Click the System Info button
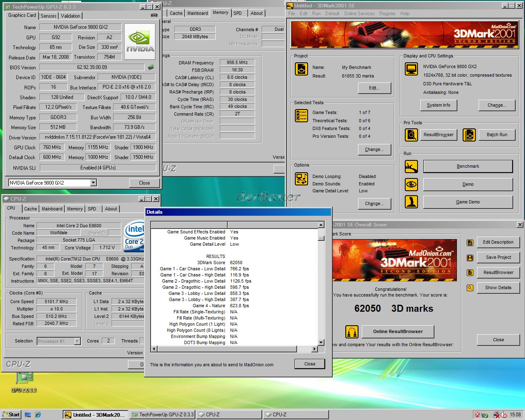The image size is (525, 420). coord(438,105)
